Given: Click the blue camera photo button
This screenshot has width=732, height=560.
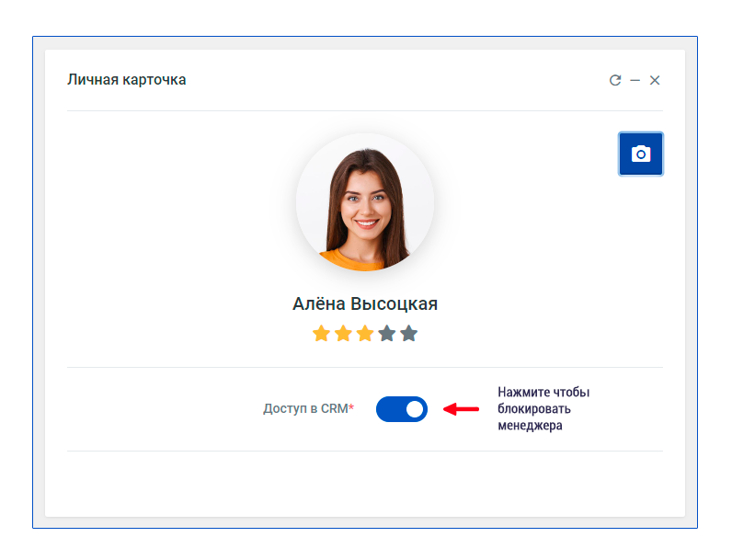Looking at the screenshot, I should click(x=641, y=154).
